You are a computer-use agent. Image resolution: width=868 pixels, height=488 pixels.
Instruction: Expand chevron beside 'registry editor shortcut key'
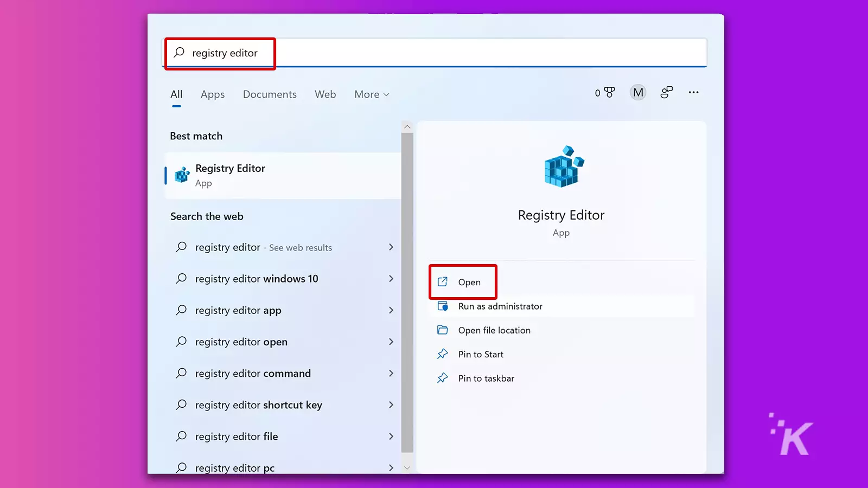391,405
